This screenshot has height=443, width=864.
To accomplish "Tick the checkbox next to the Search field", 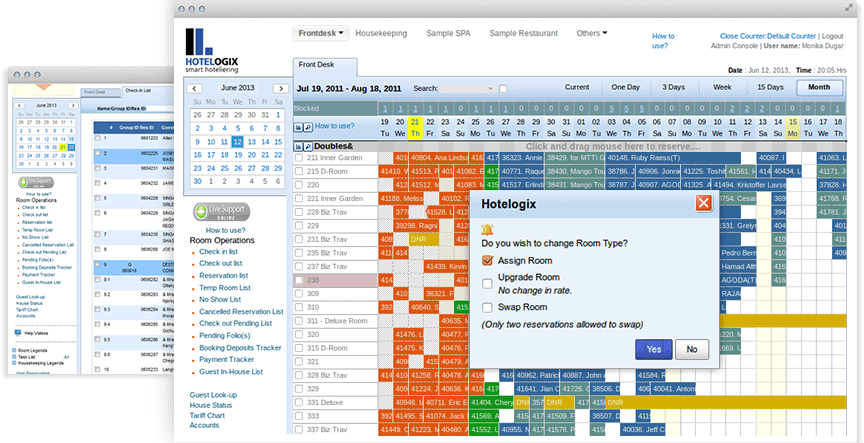I will pos(503,89).
